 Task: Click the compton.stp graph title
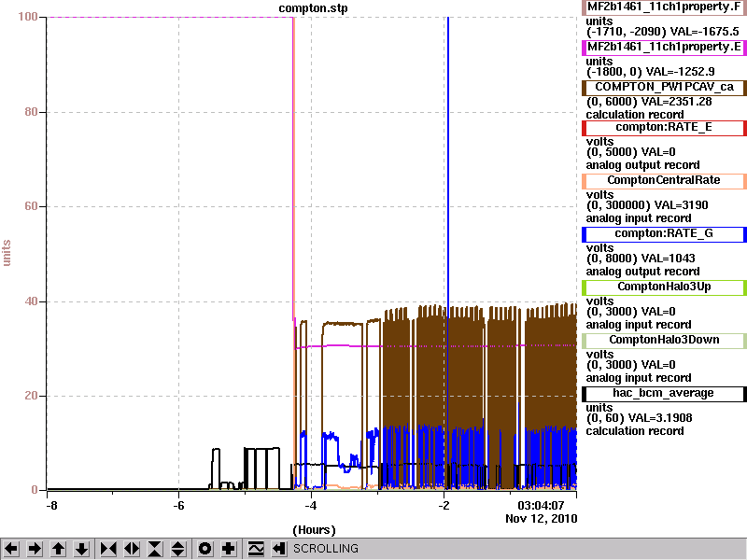pos(313,8)
